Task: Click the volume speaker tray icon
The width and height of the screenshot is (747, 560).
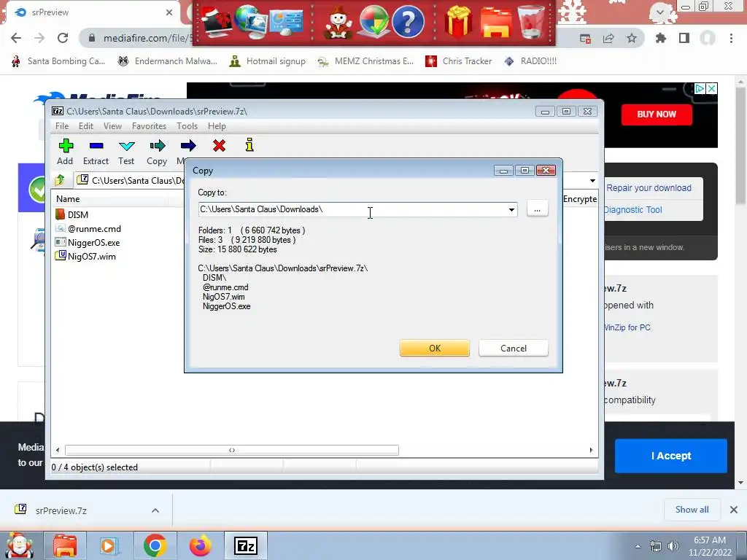Action: pyautogui.click(x=673, y=546)
